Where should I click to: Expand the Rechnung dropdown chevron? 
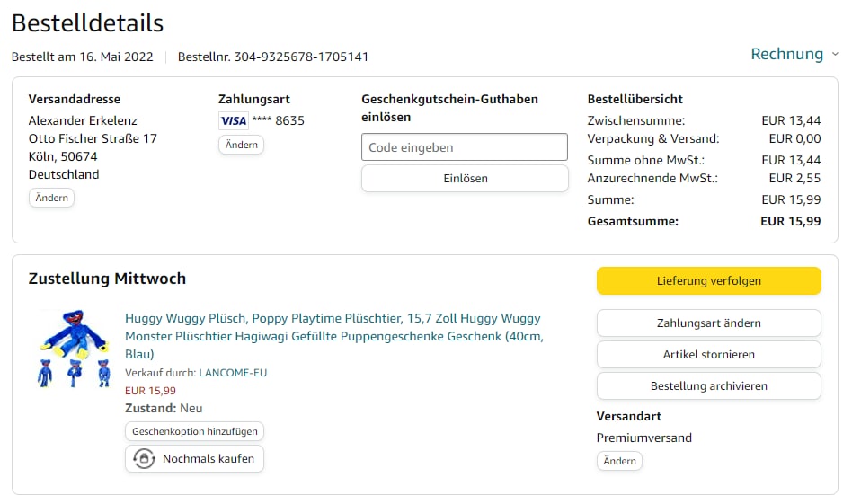tap(835, 55)
